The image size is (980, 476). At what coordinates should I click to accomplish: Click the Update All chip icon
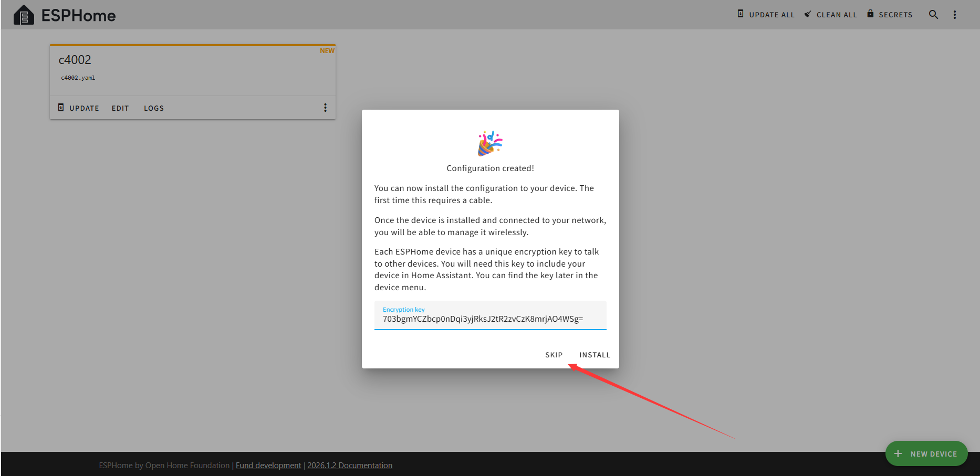741,14
